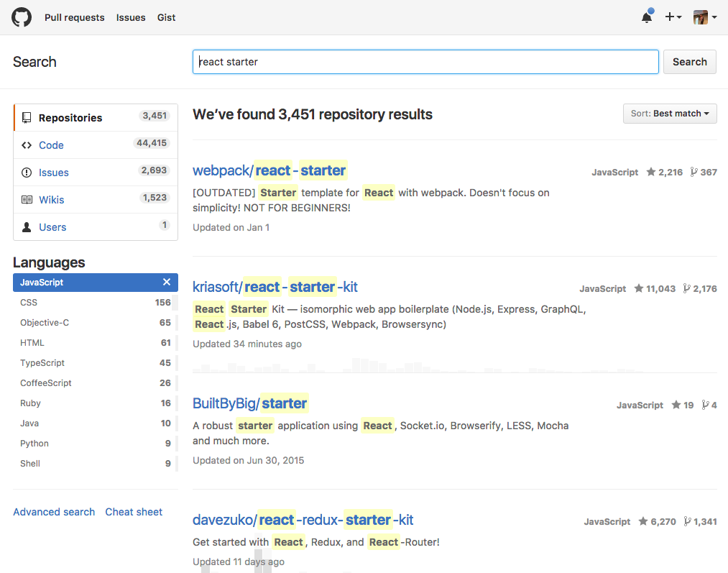This screenshot has width=728, height=573.
Task: Filter results by CoffeeScript language
Action: pos(95,382)
